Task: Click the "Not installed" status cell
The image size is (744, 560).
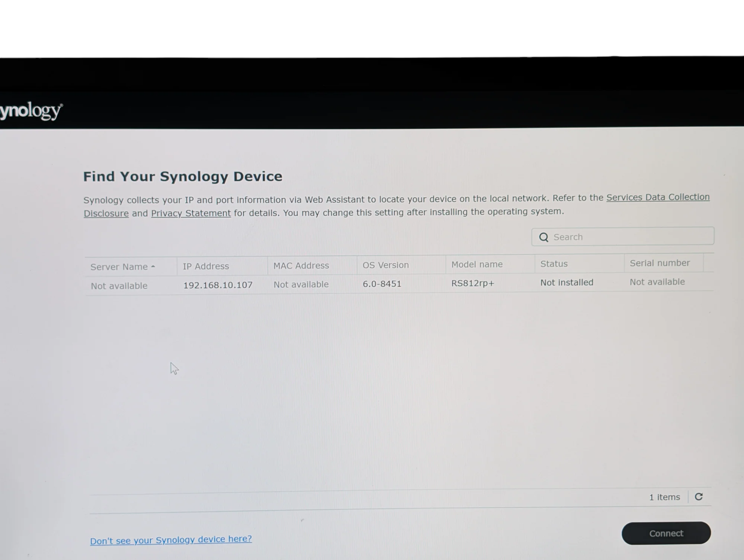Action: (x=567, y=282)
